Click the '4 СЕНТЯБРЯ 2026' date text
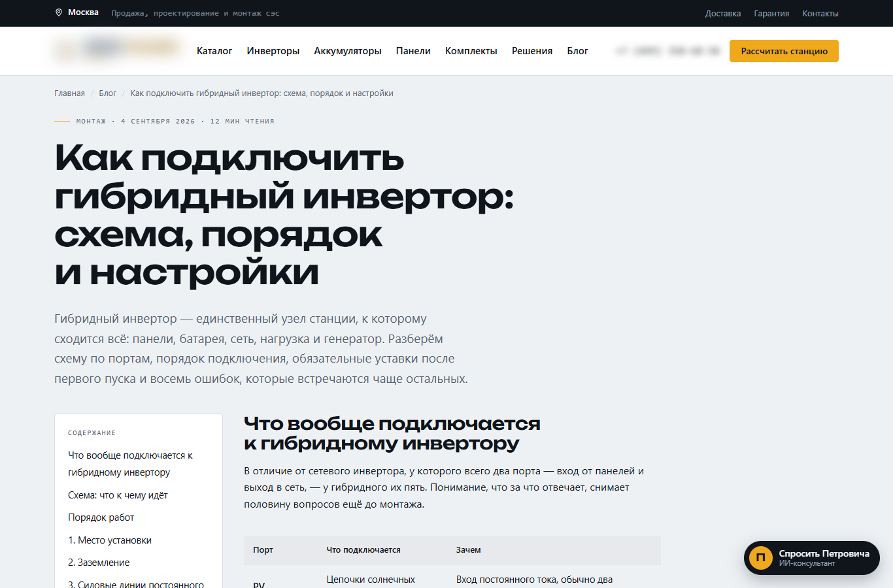This screenshot has width=893, height=588. (158, 122)
